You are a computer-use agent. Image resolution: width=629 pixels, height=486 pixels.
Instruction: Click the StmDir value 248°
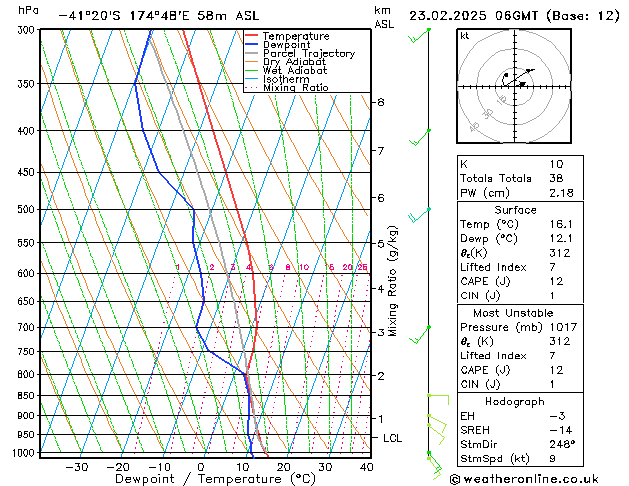tap(562, 444)
